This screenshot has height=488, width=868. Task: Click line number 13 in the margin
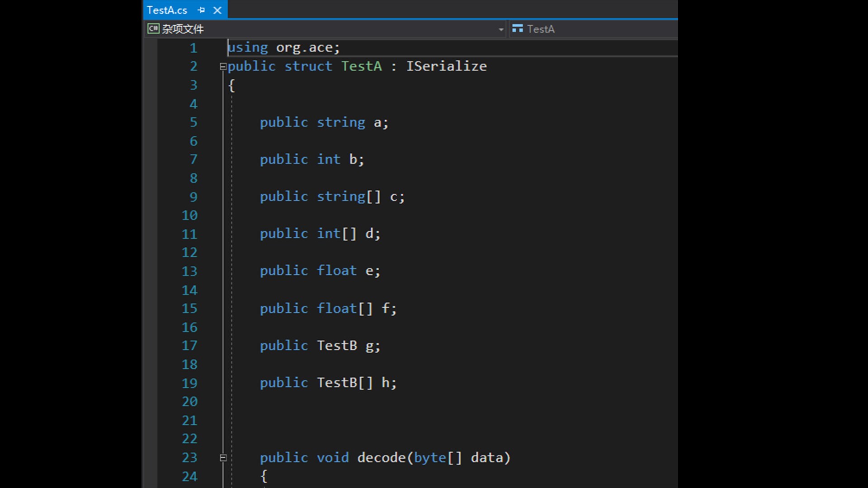189,271
